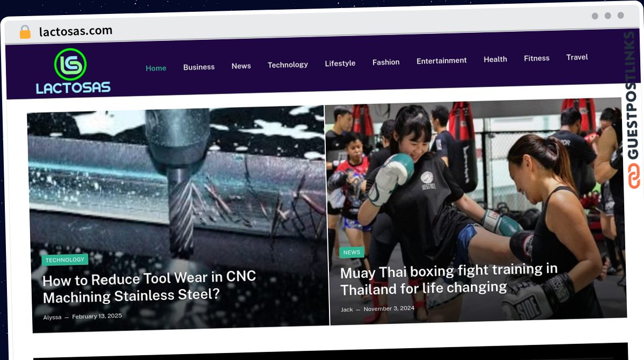Click the November 3, 2024 date

389,308
